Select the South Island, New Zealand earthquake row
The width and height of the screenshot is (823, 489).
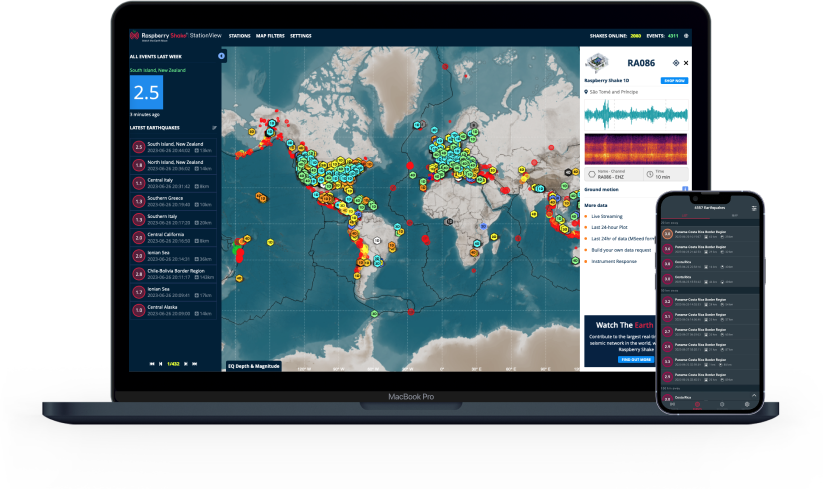pyautogui.click(x=173, y=147)
